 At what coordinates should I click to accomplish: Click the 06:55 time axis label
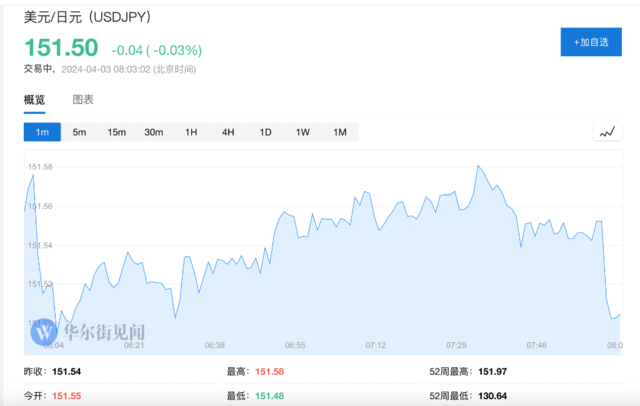tap(295, 345)
